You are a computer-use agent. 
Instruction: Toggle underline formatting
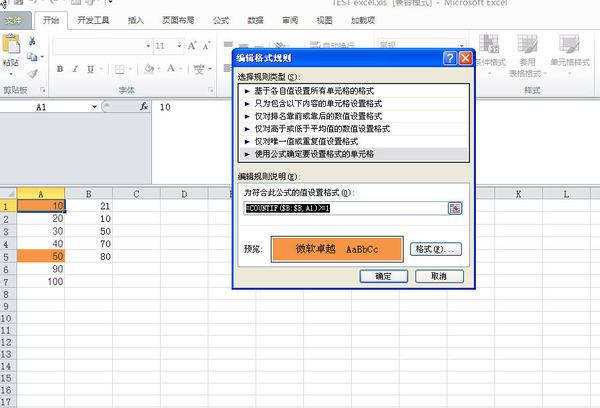coord(90,69)
